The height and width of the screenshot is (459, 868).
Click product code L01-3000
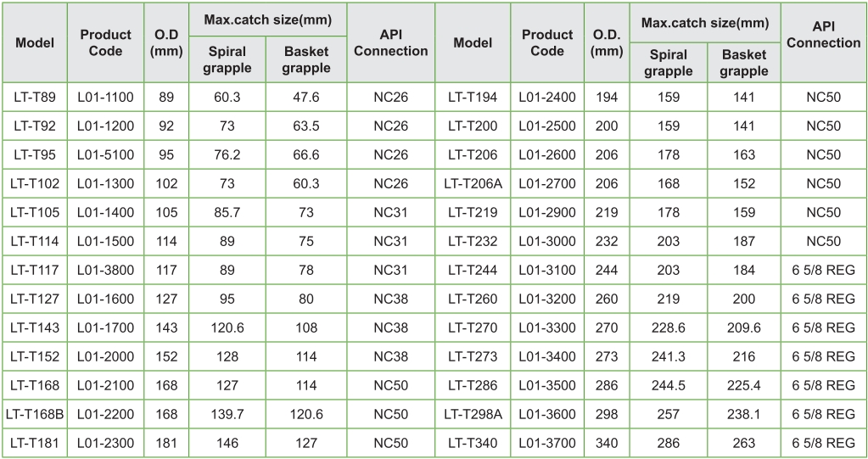[x=547, y=242]
